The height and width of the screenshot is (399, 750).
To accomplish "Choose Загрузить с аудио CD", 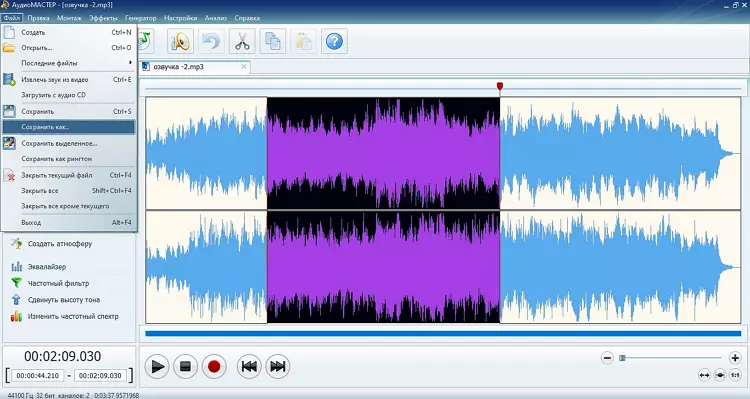I will click(x=69, y=95).
